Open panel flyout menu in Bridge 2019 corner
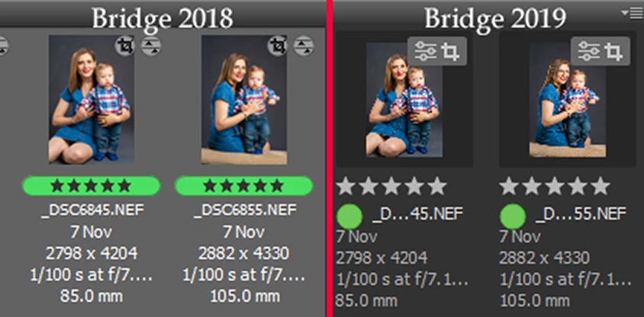 [x=631, y=14]
